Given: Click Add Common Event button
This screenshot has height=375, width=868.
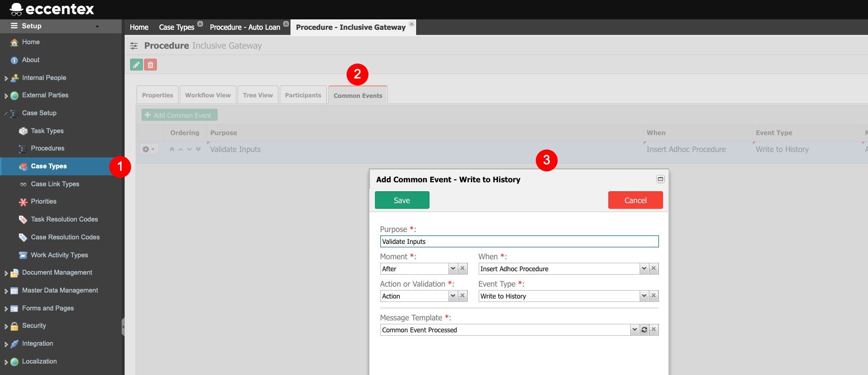Looking at the screenshot, I should pos(179,115).
